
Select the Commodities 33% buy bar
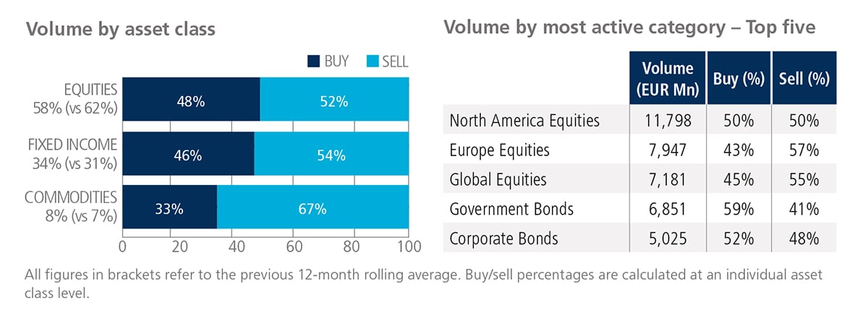coord(170,210)
